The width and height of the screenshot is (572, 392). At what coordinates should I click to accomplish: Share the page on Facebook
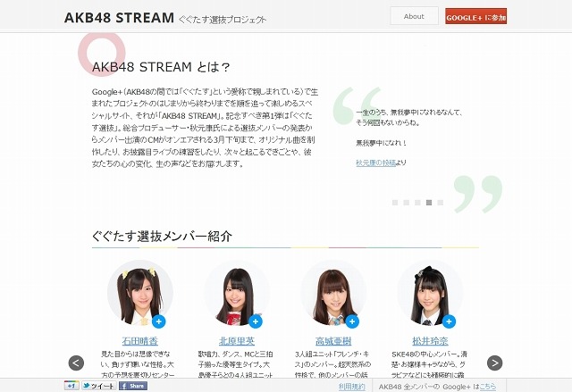click(x=133, y=386)
